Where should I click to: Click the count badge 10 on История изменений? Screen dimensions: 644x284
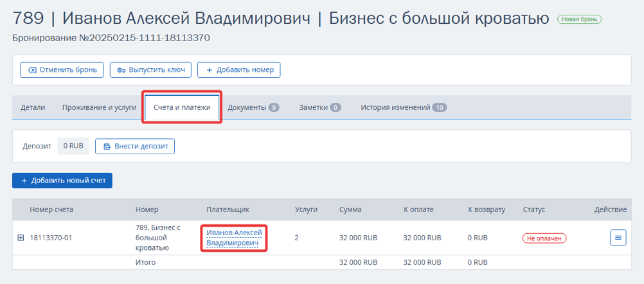pos(440,107)
